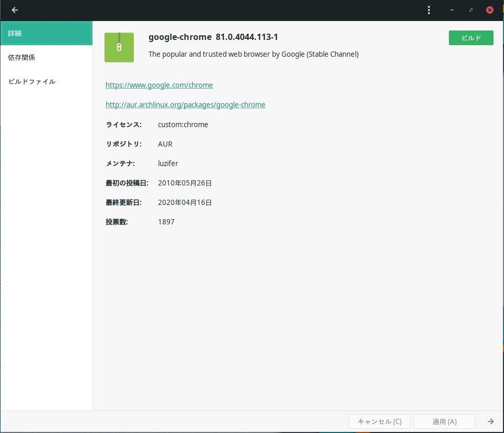Click the 最終更新日 label
The width and height of the screenshot is (504, 433).
coord(123,202)
